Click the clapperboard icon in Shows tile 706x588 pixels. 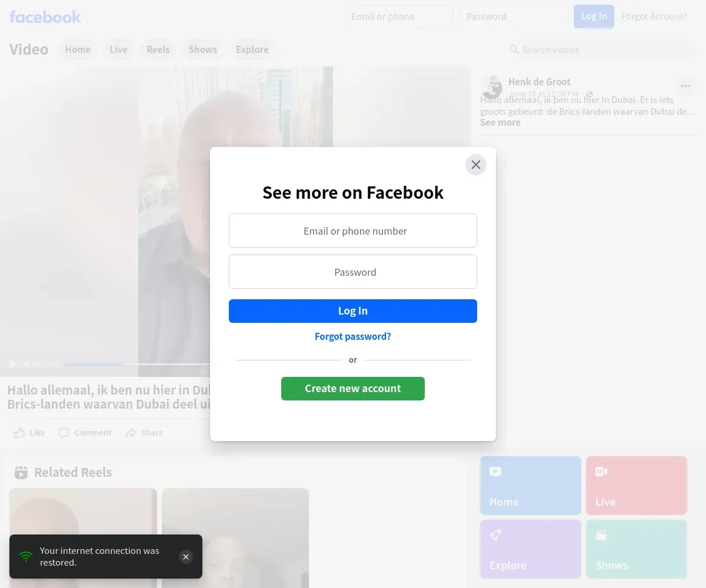[x=601, y=535]
